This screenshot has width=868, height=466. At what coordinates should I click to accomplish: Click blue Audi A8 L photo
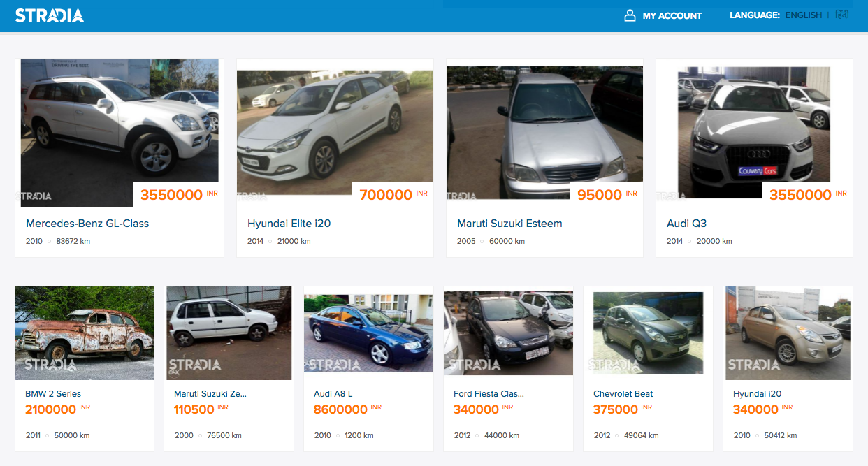click(368, 333)
